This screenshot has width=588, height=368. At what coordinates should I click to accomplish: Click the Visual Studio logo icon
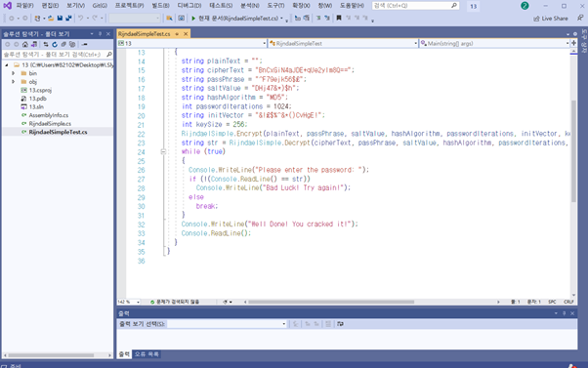coord(7,6)
